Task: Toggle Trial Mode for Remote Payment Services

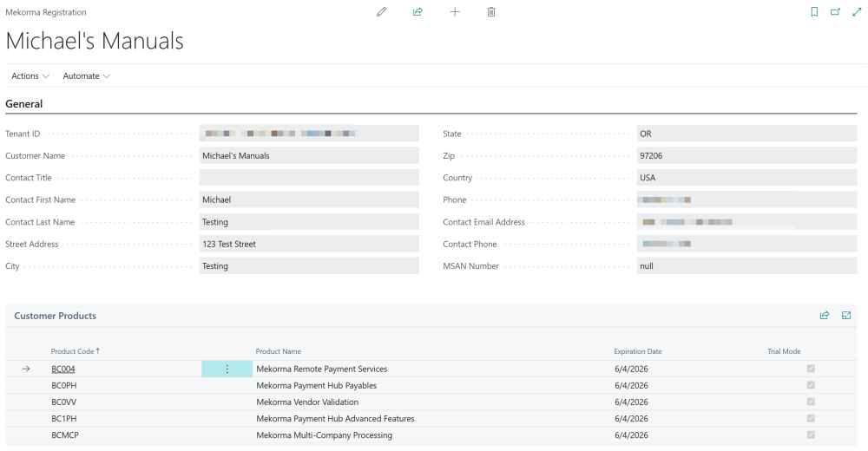Action: [x=811, y=369]
